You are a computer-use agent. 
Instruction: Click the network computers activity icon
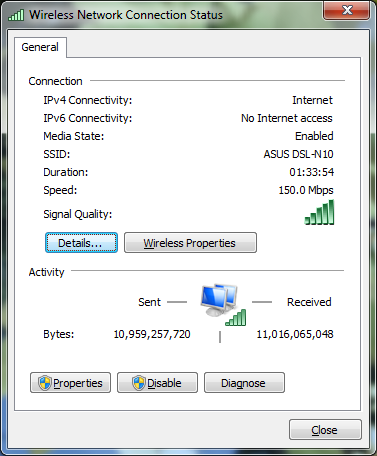click(x=219, y=300)
